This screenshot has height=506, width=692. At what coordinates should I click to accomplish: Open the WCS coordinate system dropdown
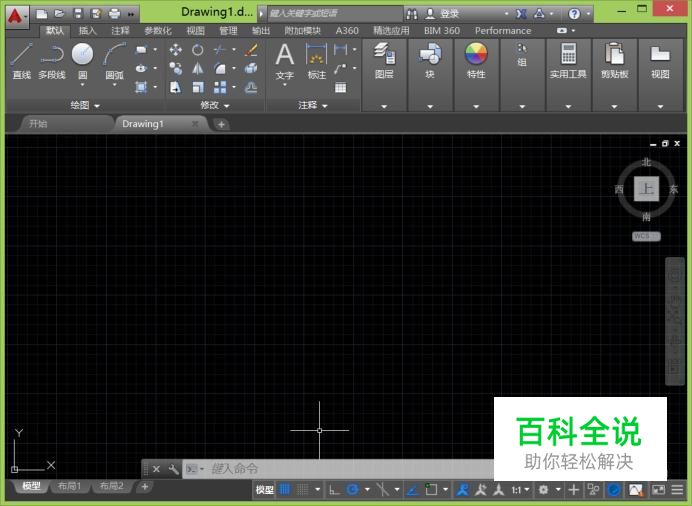[646, 236]
